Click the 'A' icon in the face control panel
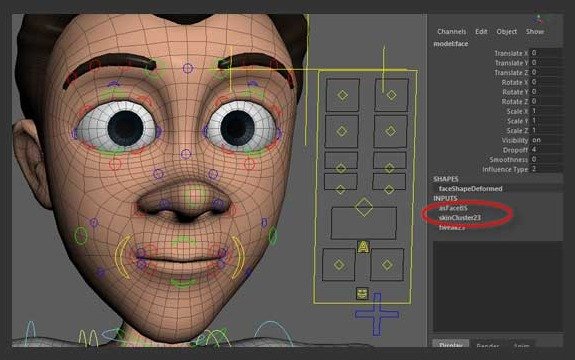This screenshot has height=360, width=575. 363,247
